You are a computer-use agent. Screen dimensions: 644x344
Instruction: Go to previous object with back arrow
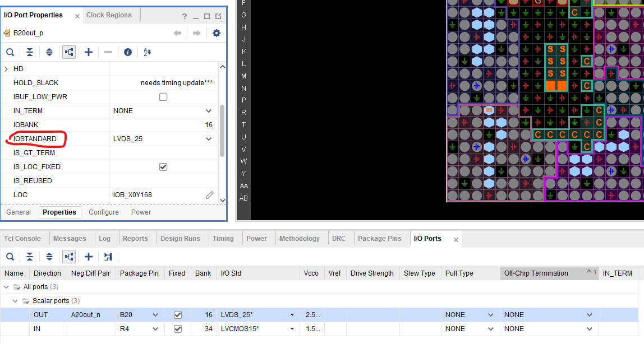click(177, 33)
